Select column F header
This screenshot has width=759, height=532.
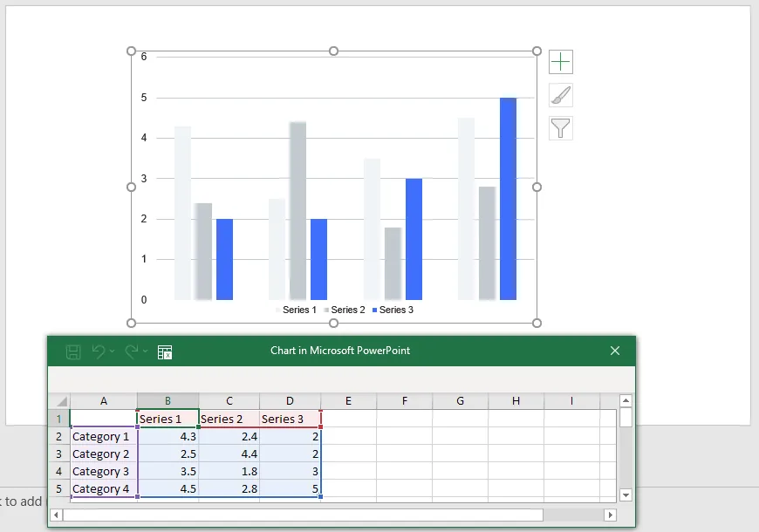[405, 401]
